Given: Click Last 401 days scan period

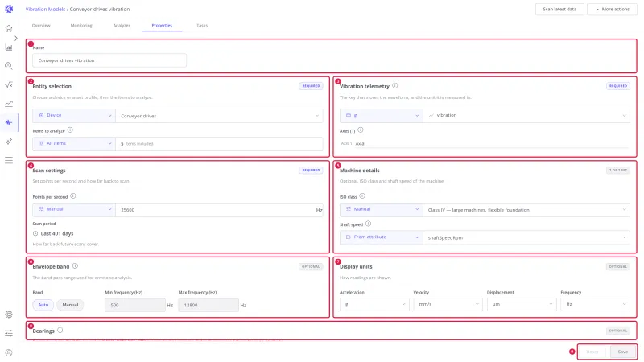Looking at the screenshot, I should pyautogui.click(x=53, y=233).
